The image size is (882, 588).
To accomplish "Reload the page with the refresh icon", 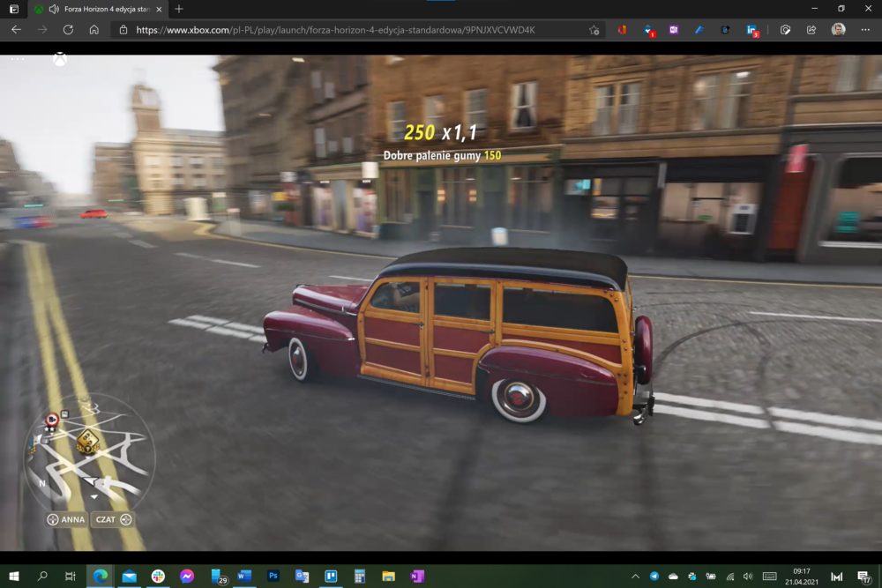I will (x=68, y=30).
